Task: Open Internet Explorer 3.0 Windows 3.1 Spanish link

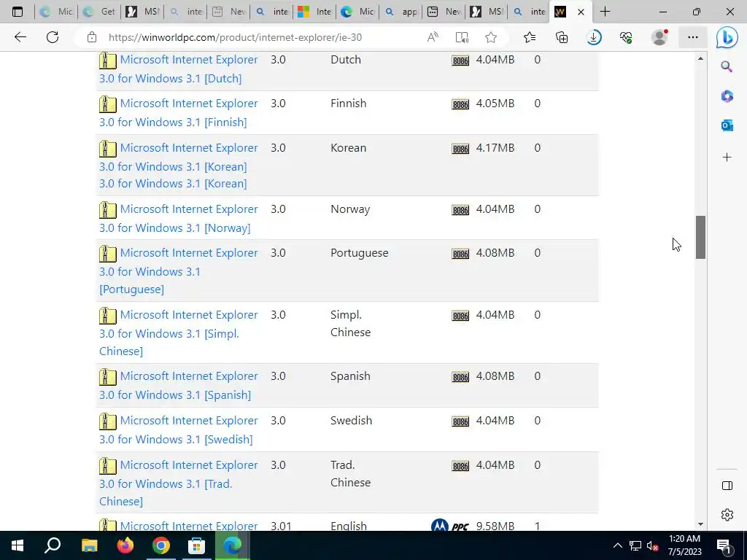Action: tap(179, 385)
